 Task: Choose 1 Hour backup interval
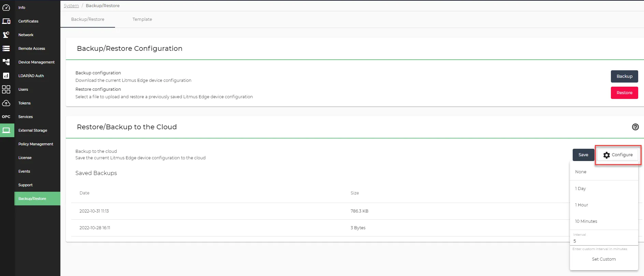604,205
